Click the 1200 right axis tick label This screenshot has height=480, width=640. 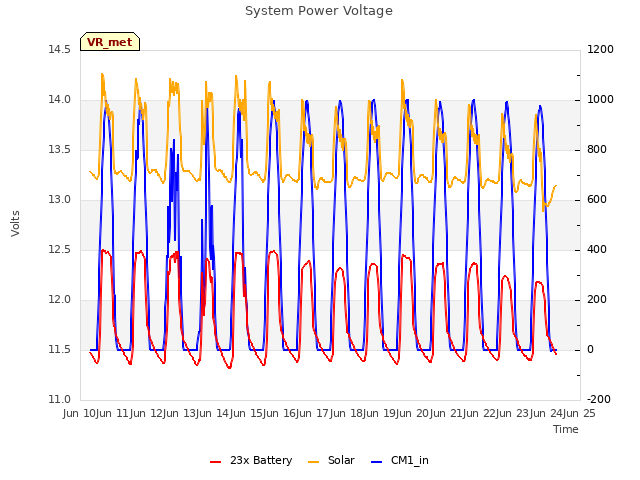click(600, 49)
